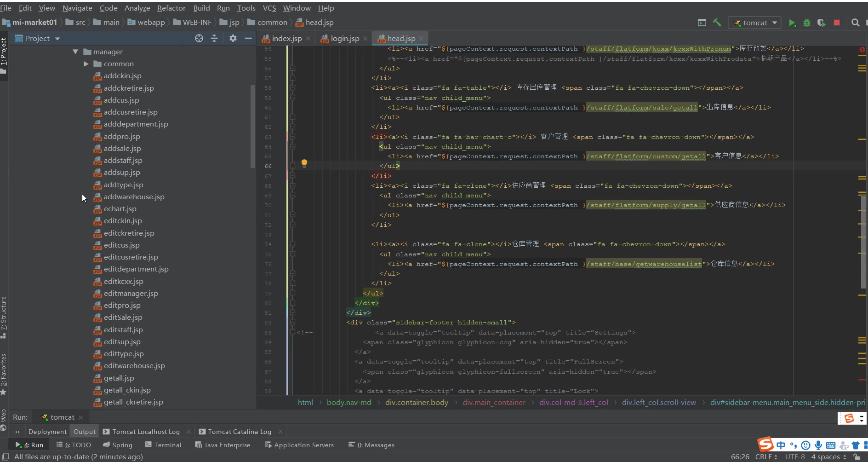Build the project with the hammer icon
The width and height of the screenshot is (868, 462).
[x=717, y=23]
